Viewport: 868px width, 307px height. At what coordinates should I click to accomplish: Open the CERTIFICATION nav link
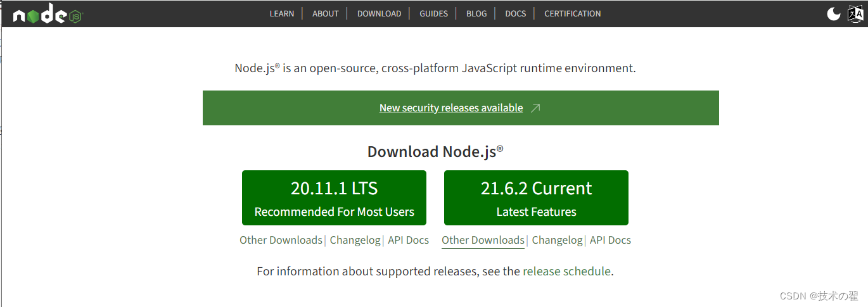tap(573, 13)
